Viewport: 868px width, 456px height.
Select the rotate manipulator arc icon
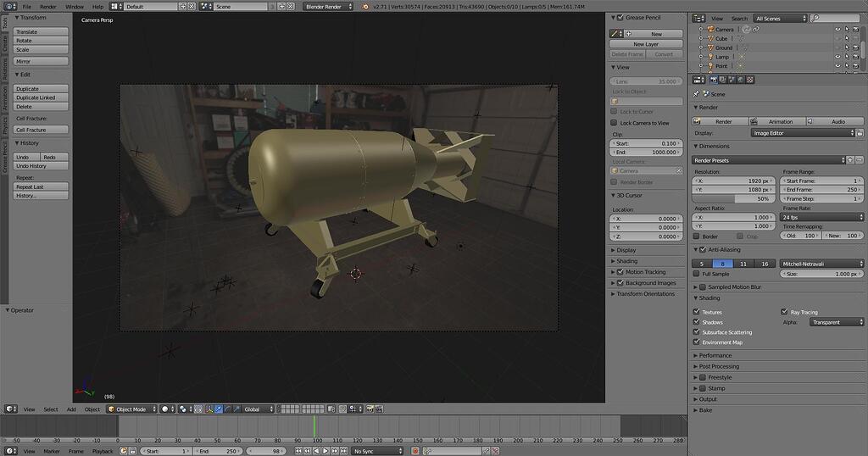click(x=227, y=409)
